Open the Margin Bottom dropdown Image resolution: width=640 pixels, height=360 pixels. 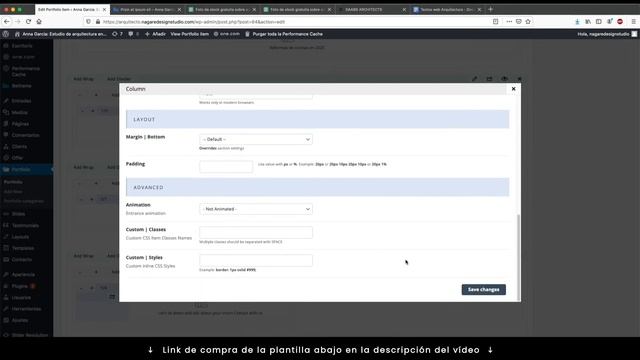point(256,140)
